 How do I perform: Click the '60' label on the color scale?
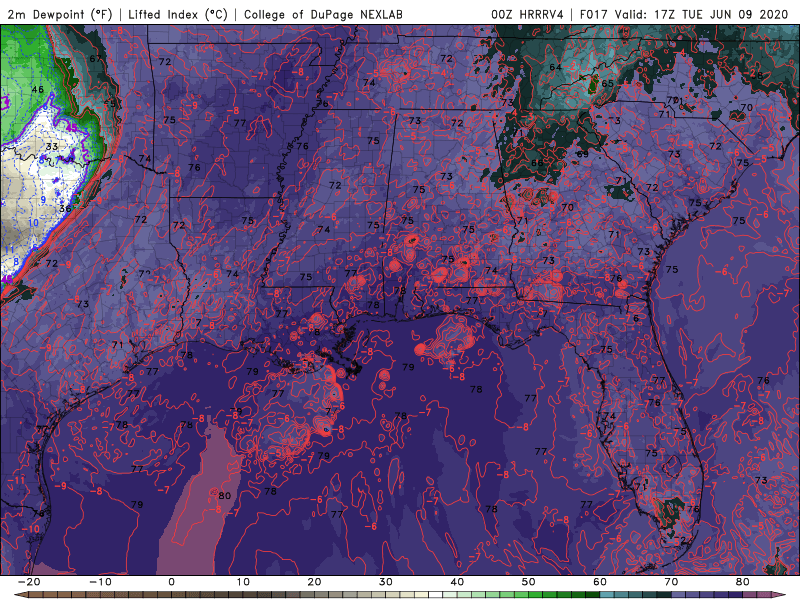(x=600, y=582)
